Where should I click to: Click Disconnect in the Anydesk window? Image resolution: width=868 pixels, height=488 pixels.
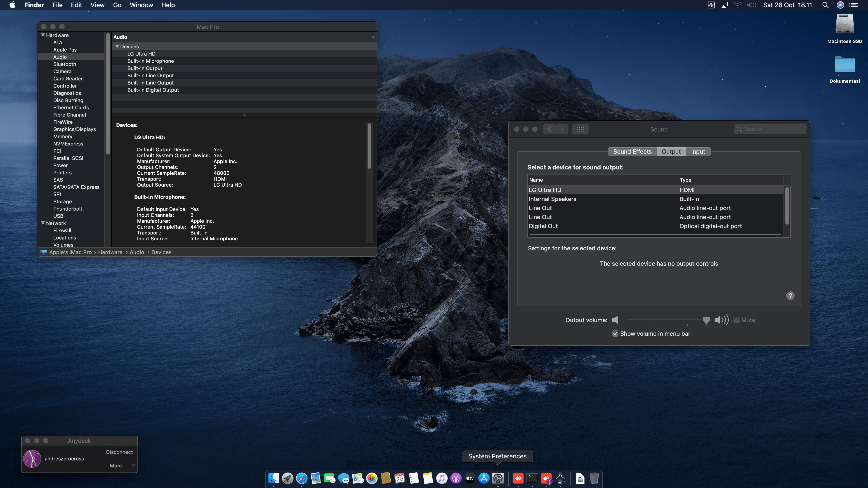119,452
